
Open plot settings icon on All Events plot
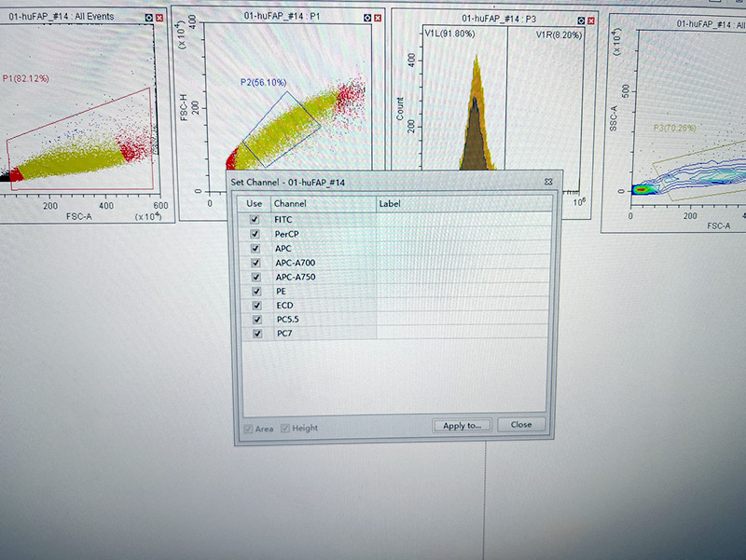coord(146,19)
